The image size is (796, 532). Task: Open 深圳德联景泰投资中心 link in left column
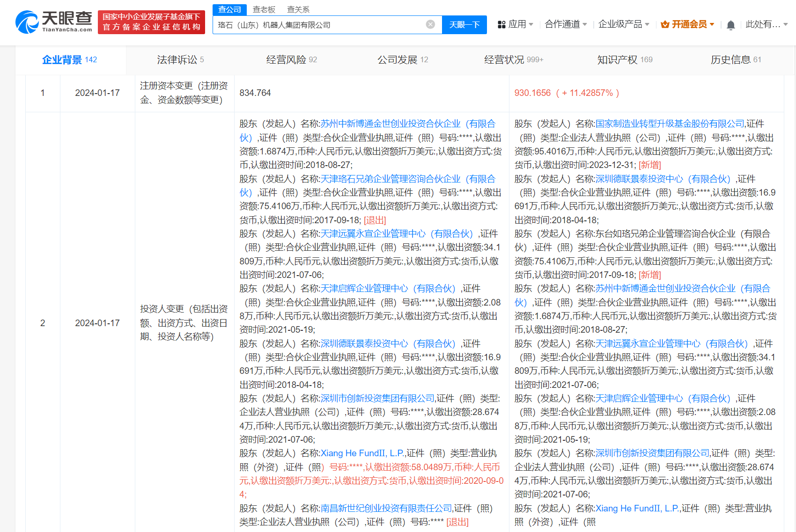pos(388,344)
